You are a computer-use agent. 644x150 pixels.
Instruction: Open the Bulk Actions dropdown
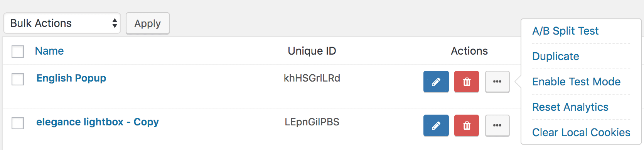(x=62, y=23)
